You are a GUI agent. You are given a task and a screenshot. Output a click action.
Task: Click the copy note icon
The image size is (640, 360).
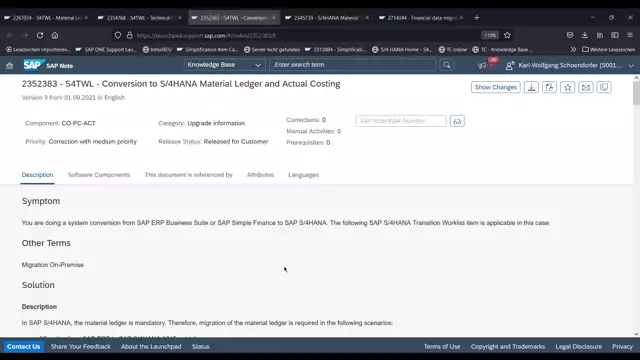click(x=604, y=87)
